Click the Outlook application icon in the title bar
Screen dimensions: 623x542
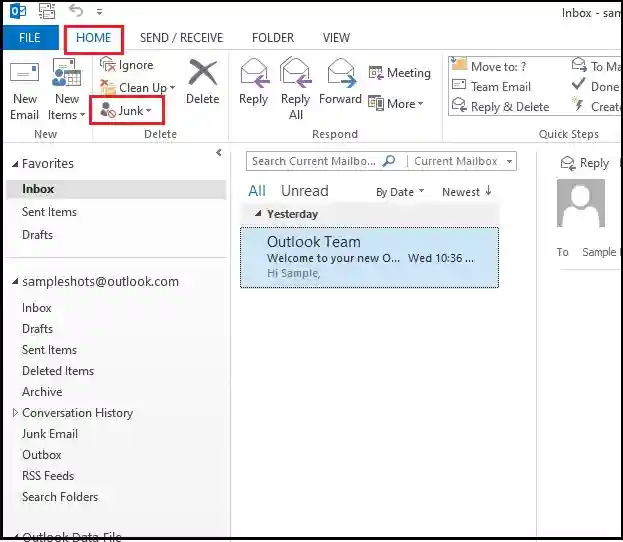(x=18, y=11)
